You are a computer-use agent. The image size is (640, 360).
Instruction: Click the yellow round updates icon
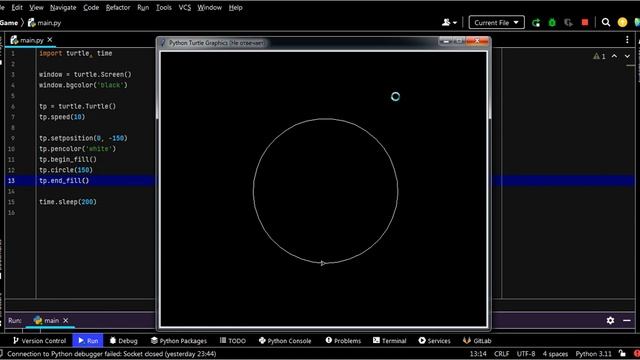[622, 22]
